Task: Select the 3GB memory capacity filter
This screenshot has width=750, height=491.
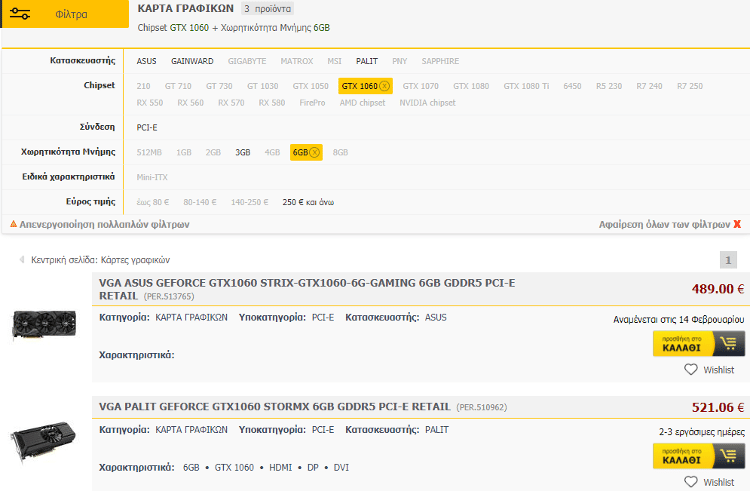Action: coord(243,153)
